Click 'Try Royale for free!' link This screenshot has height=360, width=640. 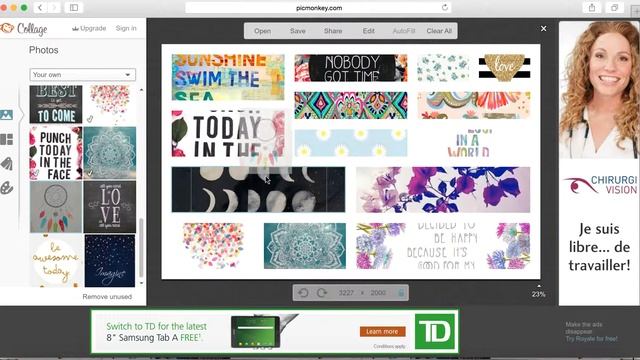591,338
